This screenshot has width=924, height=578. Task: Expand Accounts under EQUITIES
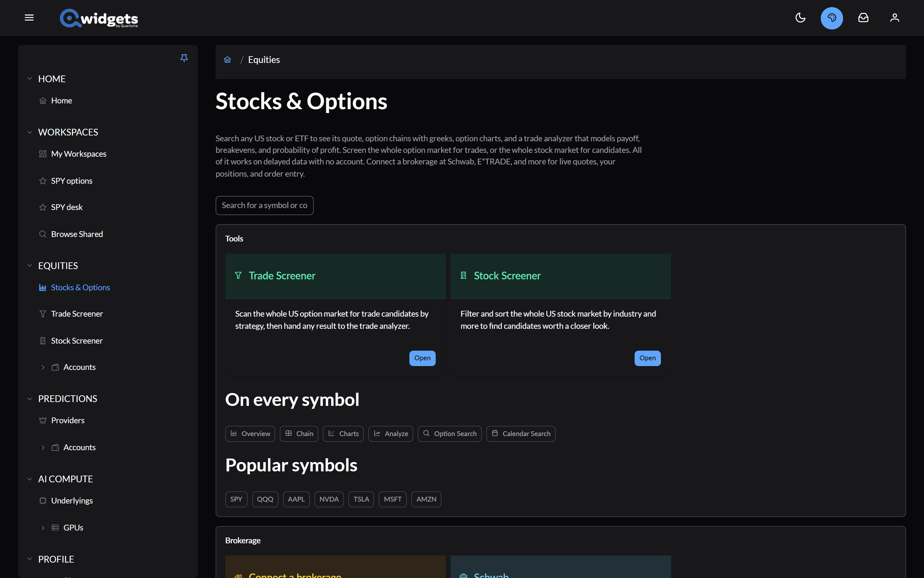coord(43,367)
